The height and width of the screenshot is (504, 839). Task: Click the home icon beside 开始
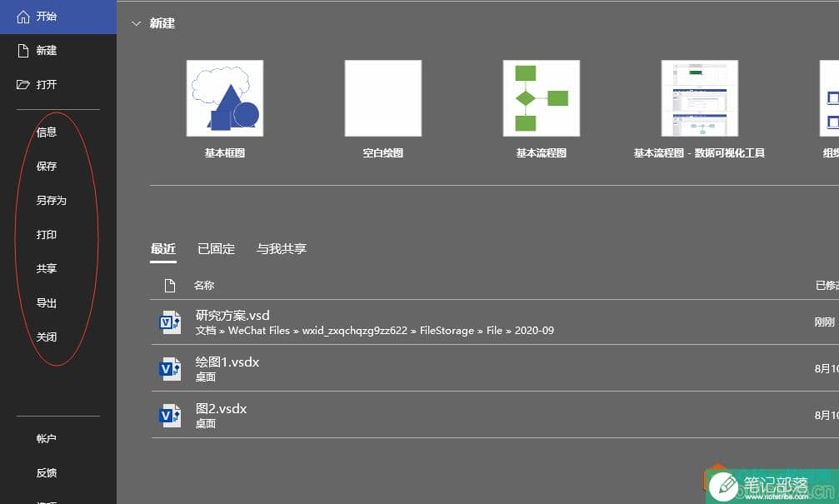(23, 17)
